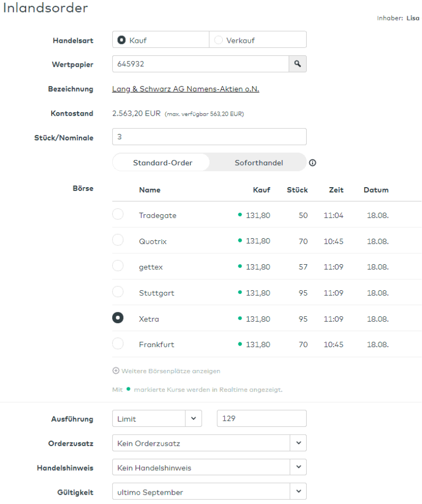Pick Frankfurt as the trading venue
This screenshot has width=422, height=504.
118,344
